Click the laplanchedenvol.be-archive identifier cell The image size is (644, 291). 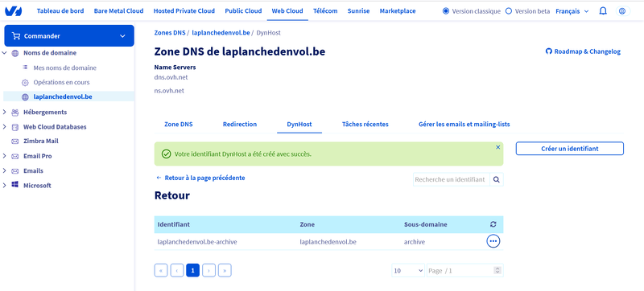(197, 242)
